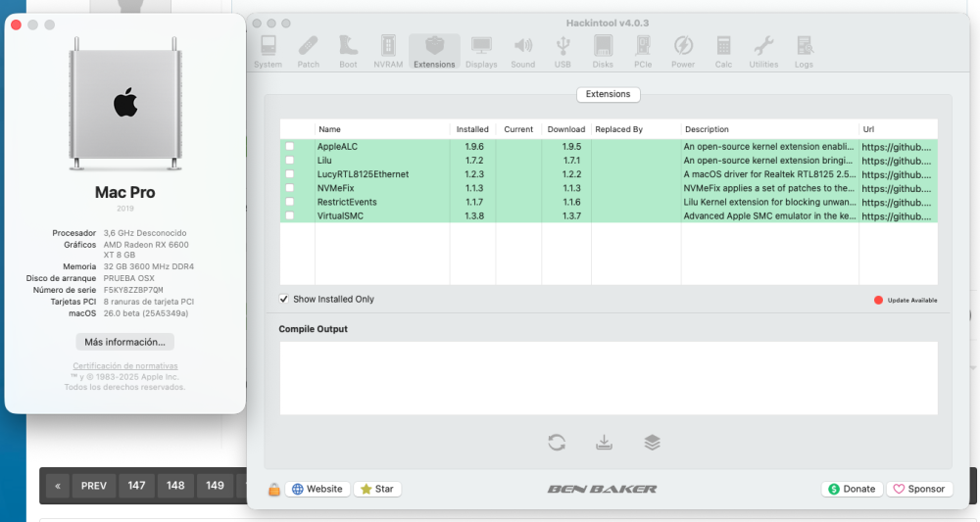Click the stacked layers compile icon

(652, 443)
